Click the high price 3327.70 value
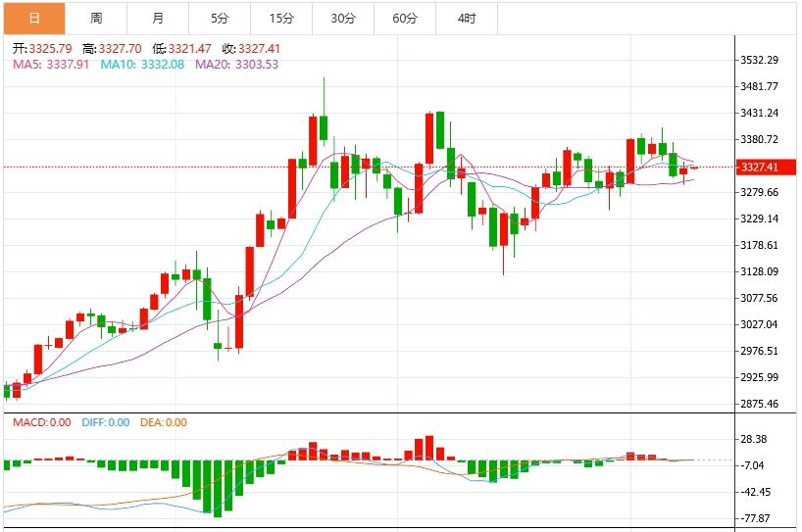This screenshot has height=532, width=802. (x=121, y=49)
